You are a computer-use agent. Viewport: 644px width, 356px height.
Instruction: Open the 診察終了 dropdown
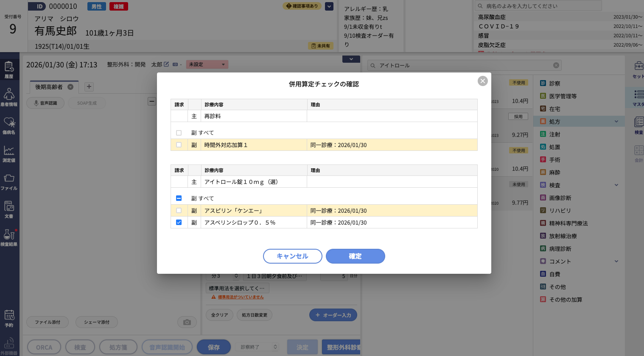click(x=258, y=347)
